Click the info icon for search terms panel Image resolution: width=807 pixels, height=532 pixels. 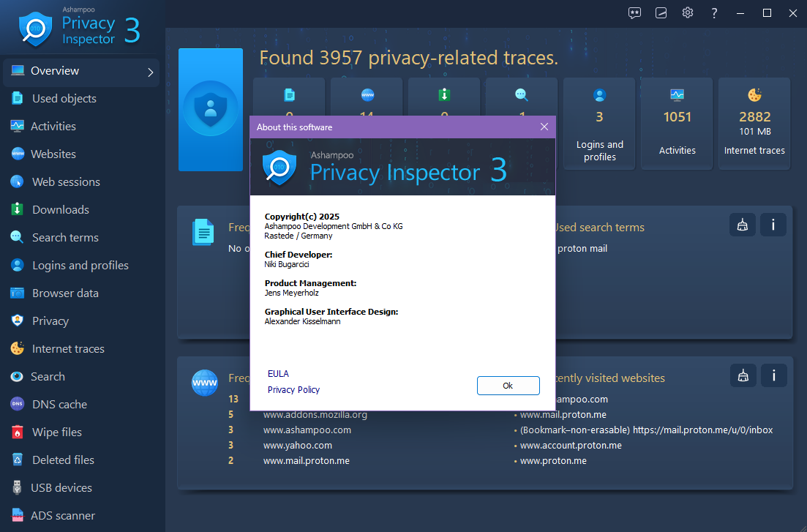tap(773, 225)
